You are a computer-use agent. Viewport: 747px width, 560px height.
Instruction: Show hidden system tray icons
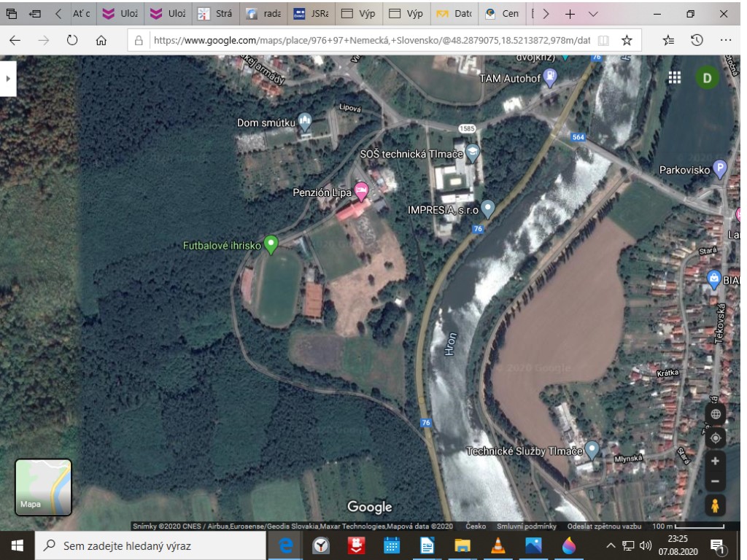[x=611, y=545]
